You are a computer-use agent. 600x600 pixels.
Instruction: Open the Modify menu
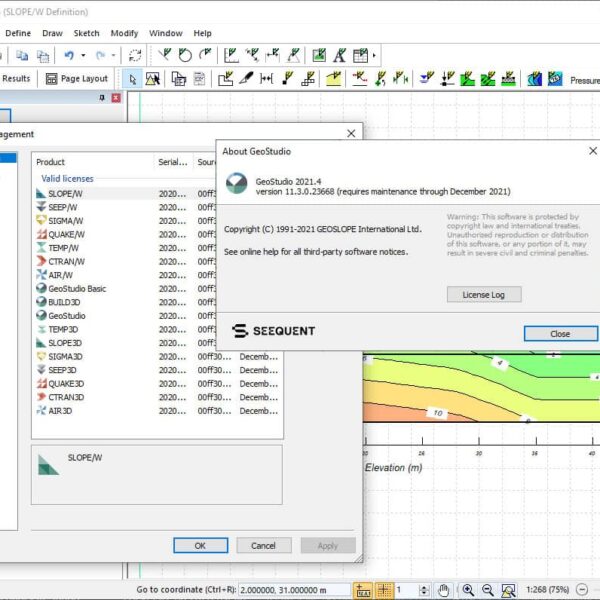124,33
